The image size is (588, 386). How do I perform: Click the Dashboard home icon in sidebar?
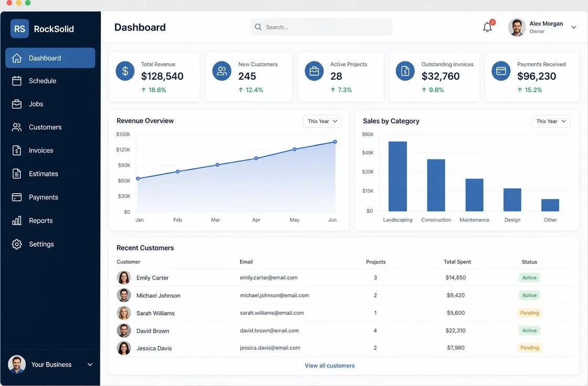coord(16,58)
